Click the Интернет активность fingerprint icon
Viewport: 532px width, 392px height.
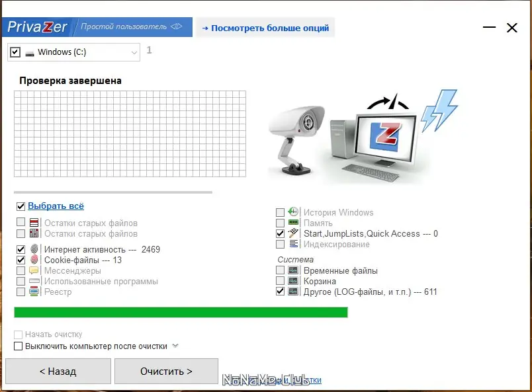[34, 249]
